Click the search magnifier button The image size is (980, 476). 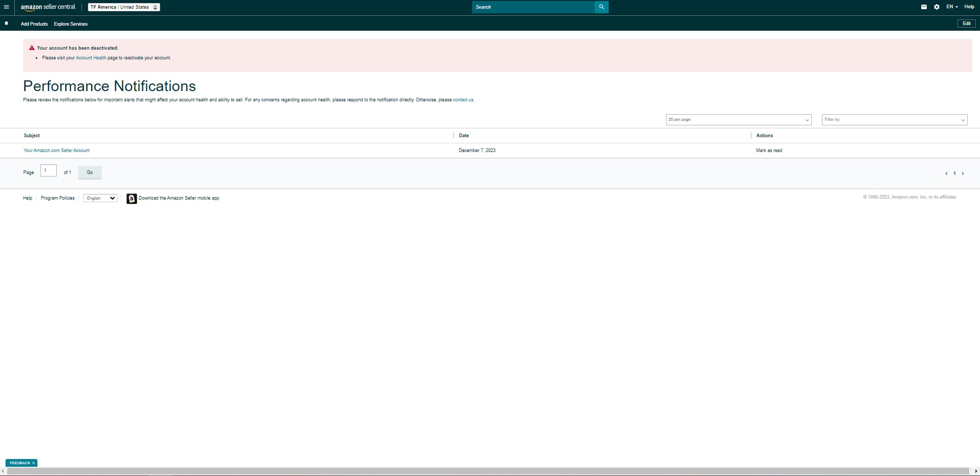[x=602, y=7]
